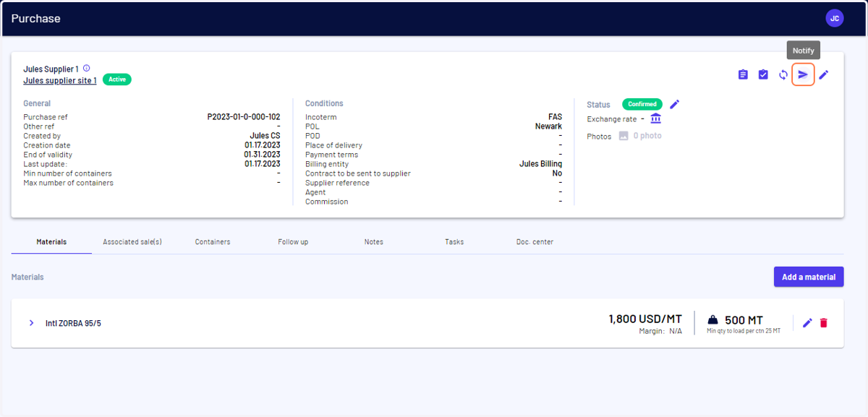Click the Jules Supplier 1 name
The height and width of the screenshot is (417, 868).
tap(51, 69)
